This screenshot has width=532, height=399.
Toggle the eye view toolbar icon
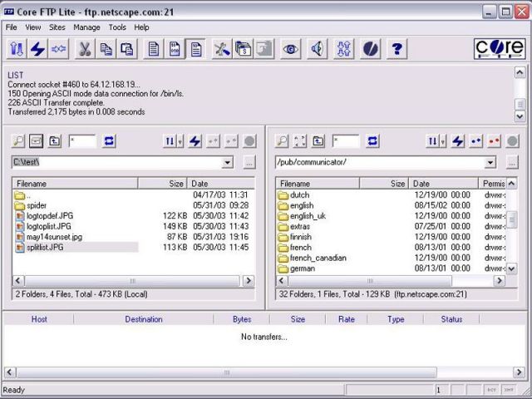pyautogui.click(x=291, y=49)
